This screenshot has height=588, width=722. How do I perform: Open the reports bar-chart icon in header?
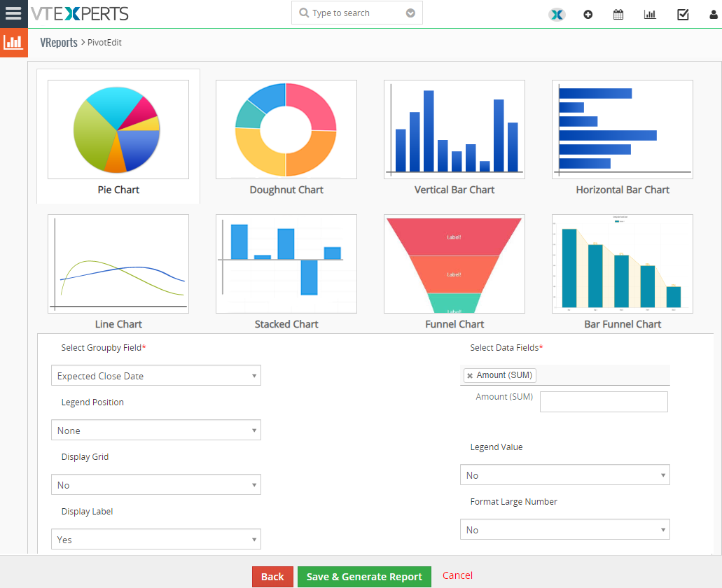(x=650, y=13)
